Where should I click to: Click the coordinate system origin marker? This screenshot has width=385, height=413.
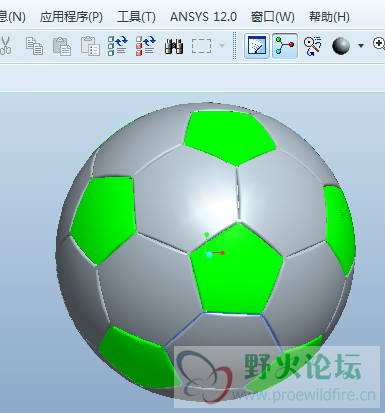pyautogui.click(x=209, y=255)
